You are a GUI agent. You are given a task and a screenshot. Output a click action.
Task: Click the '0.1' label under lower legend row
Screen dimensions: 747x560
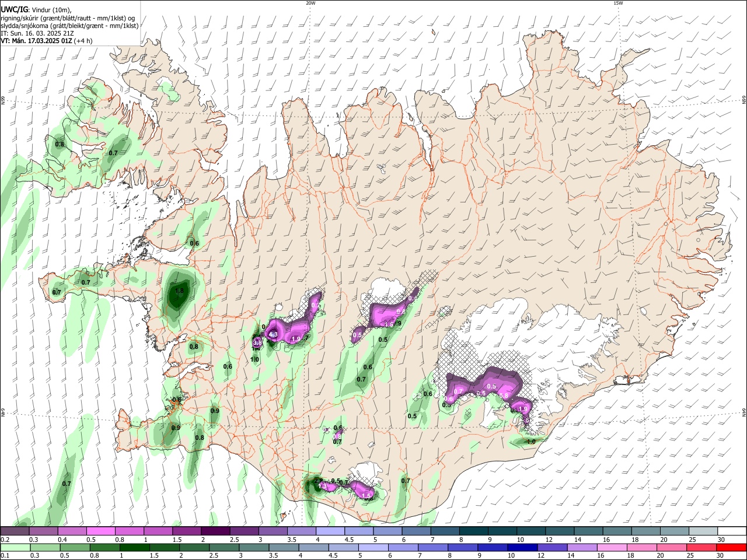[x=5, y=555]
